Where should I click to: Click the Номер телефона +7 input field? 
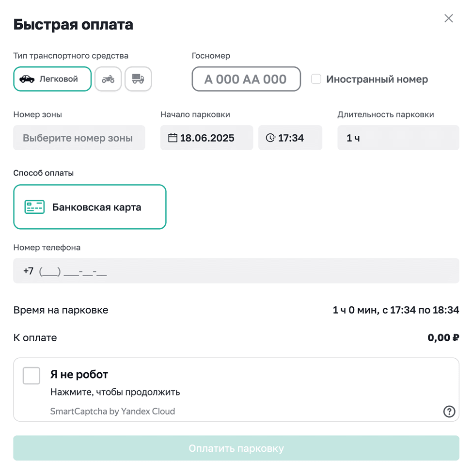click(x=236, y=271)
